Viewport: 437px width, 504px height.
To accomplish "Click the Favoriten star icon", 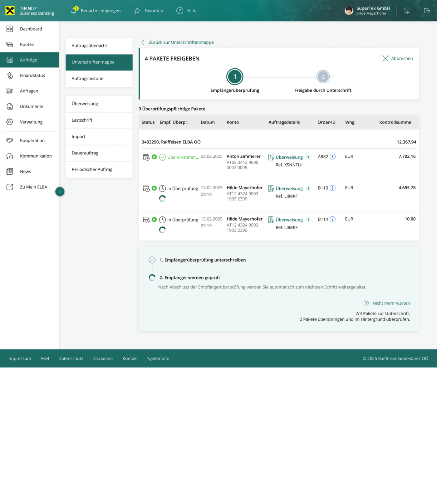I will pyautogui.click(x=137, y=11).
